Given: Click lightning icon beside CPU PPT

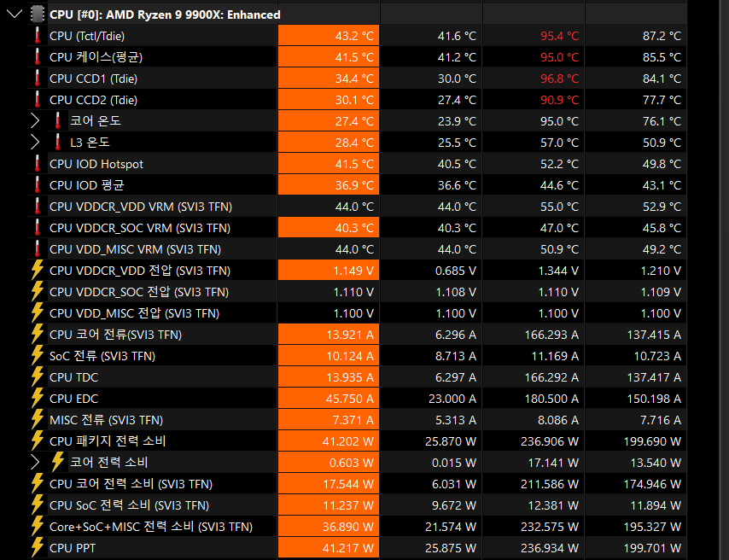Looking at the screenshot, I should (38, 548).
